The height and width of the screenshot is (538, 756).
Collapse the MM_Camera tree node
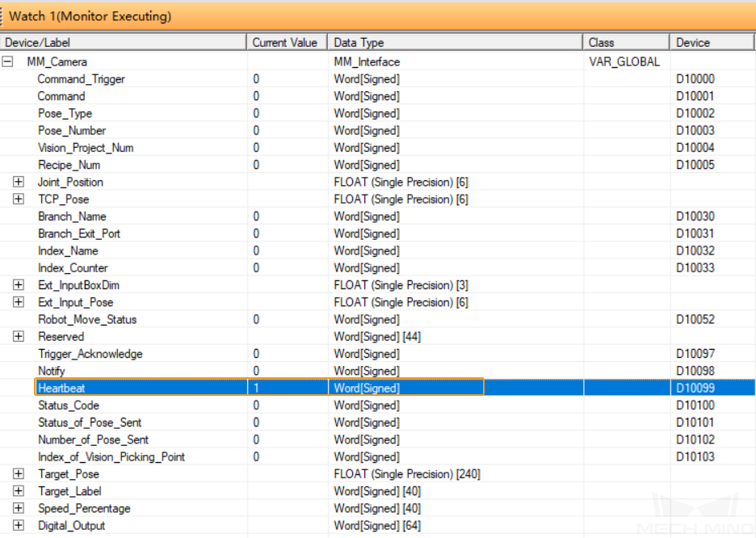(x=7, y=61)
